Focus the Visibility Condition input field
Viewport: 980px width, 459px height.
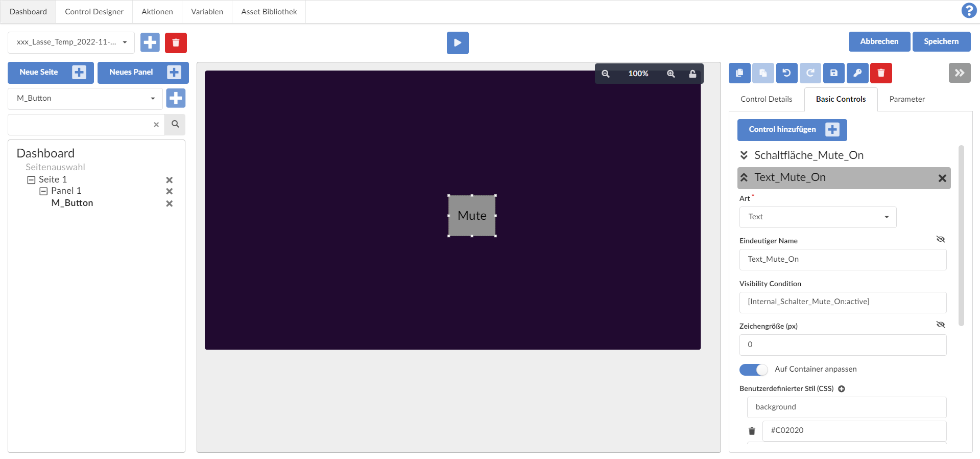[x=843, y=302]
